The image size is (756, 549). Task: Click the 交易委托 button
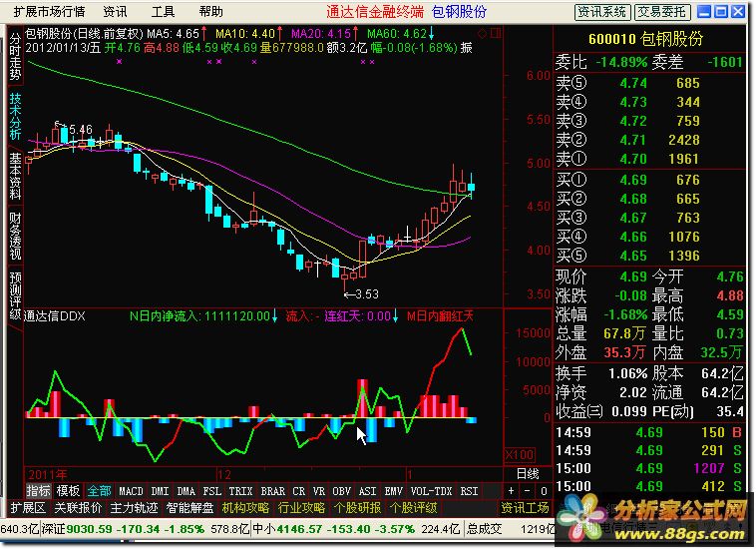pos(662,12)
